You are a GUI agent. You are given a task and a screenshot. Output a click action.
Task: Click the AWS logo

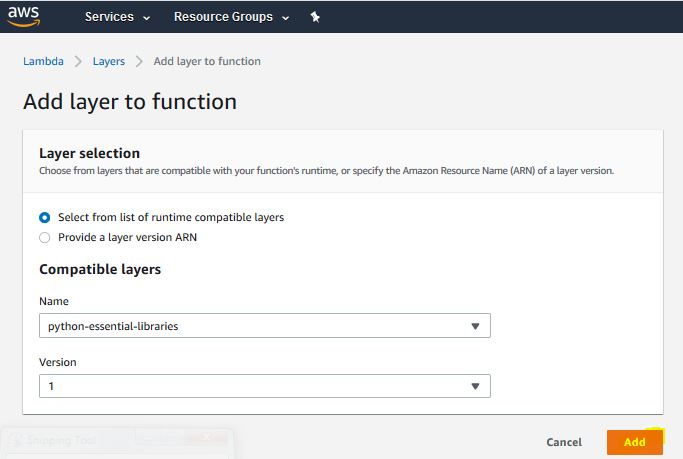[x=23, y=16]
